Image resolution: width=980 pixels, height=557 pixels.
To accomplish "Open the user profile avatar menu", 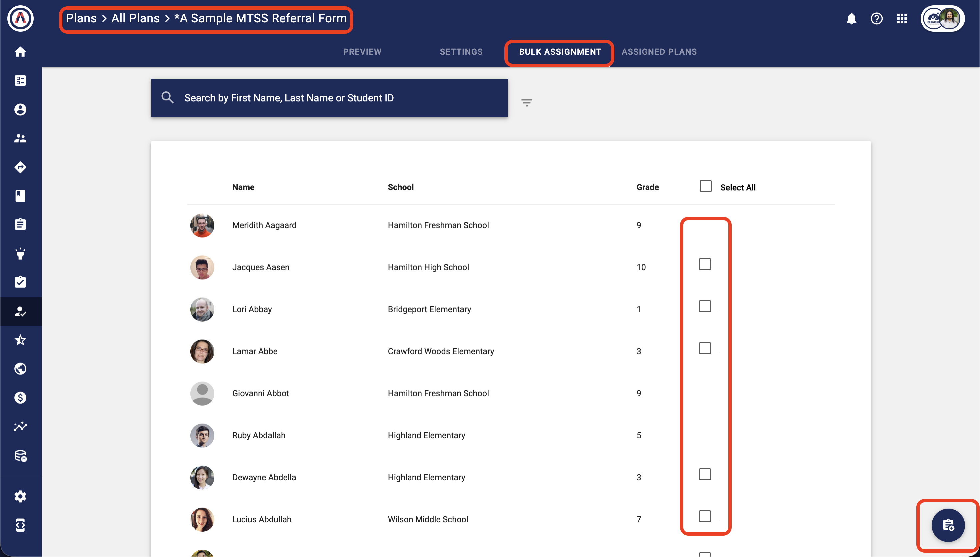I will click(x=942, y=18).
